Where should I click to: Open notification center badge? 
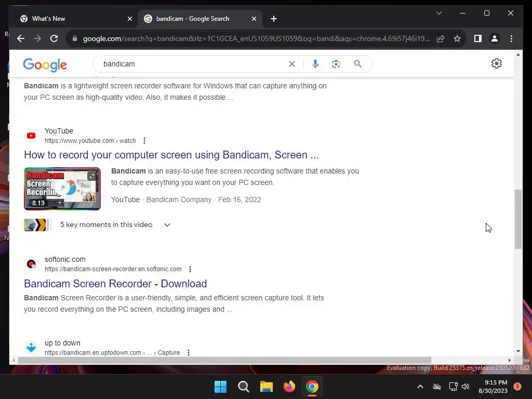click(x=517, y=387)
